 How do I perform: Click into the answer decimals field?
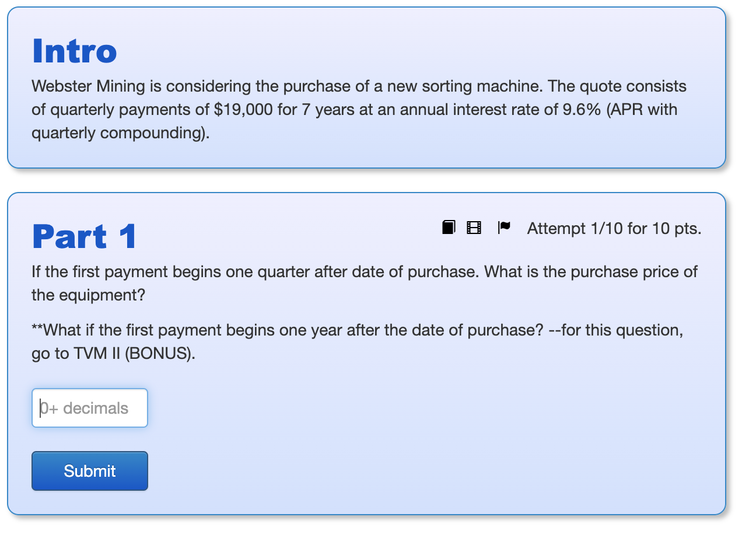[90, 408]
